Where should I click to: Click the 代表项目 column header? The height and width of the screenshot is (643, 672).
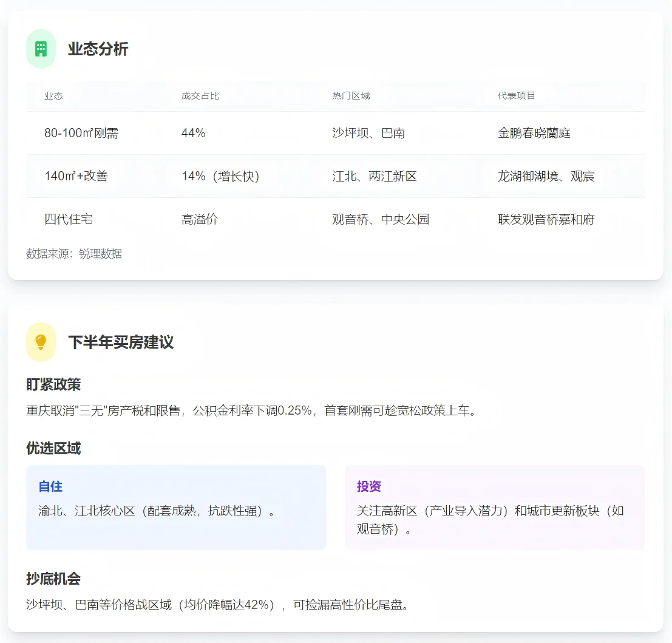[517, 95]
